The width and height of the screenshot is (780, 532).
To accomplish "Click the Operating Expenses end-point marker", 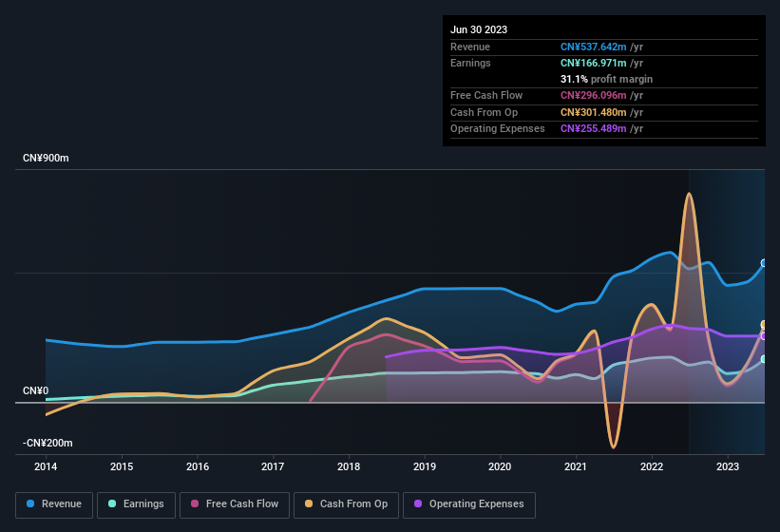I will click(x=764, y=336).
